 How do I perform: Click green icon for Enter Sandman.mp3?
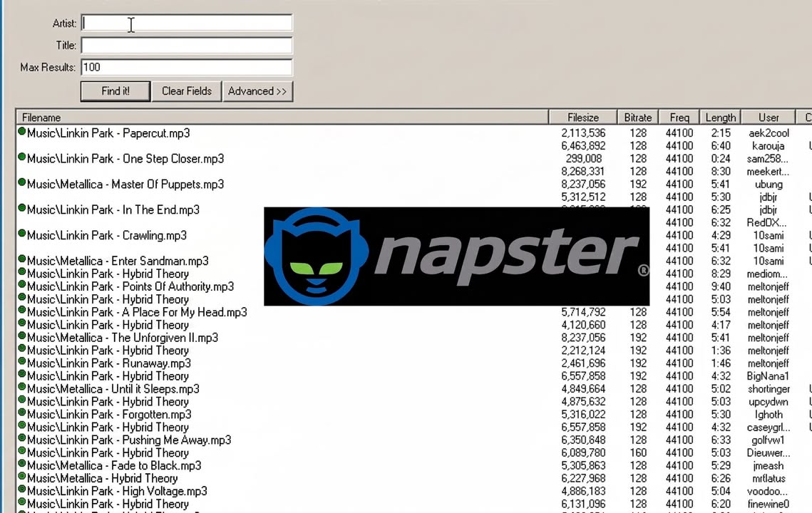(22, 259)
